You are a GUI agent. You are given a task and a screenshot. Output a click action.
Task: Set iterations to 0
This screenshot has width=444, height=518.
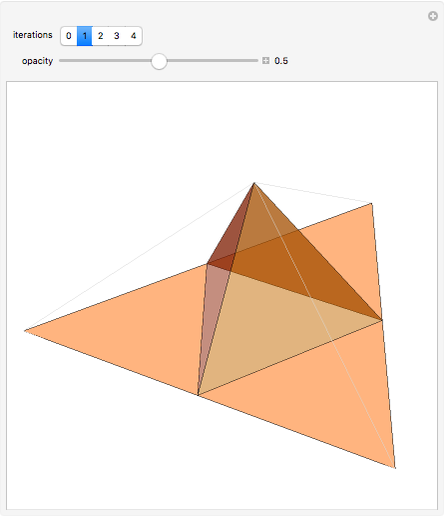[x=69, y=36]
